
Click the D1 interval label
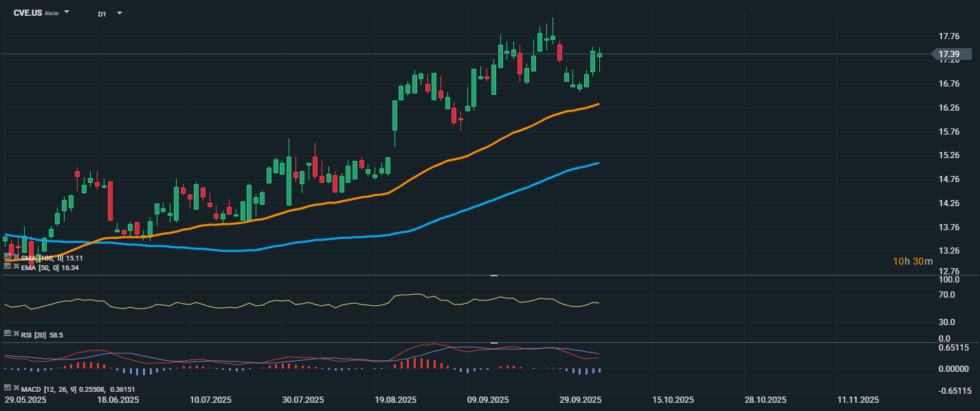(x=102, y=14)
